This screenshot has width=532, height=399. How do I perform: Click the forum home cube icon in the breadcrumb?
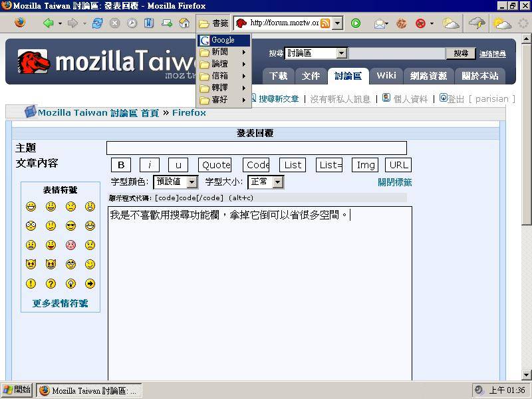tap(30, 112)
